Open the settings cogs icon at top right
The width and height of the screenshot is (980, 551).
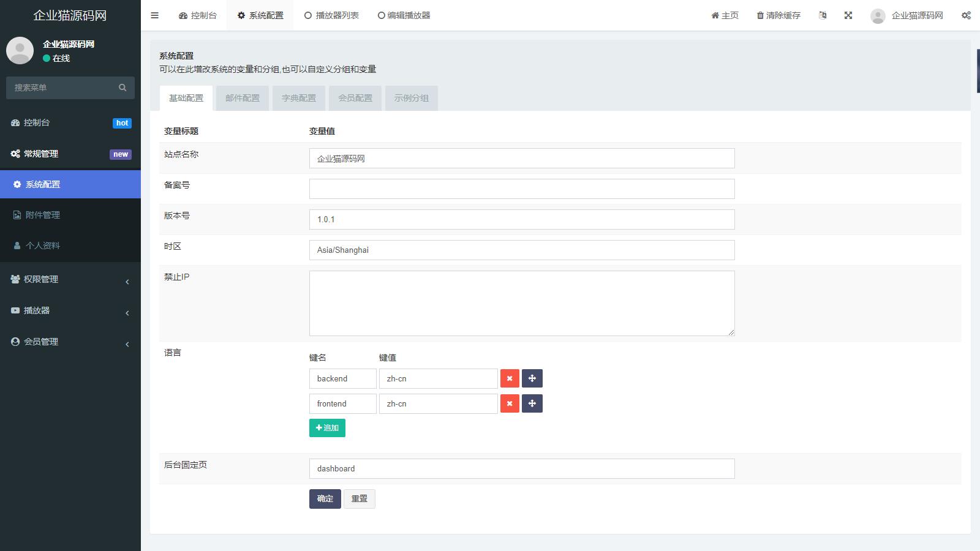coord(966,15)
